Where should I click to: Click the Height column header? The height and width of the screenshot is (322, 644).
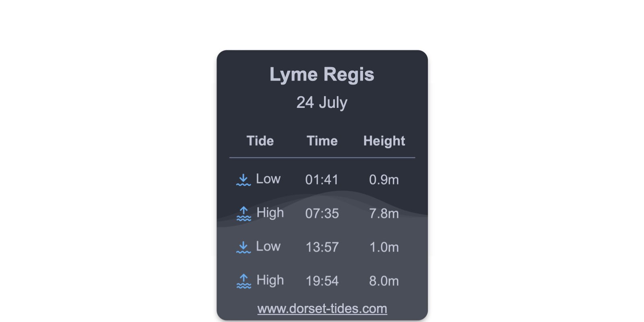(x=384, y=141)
